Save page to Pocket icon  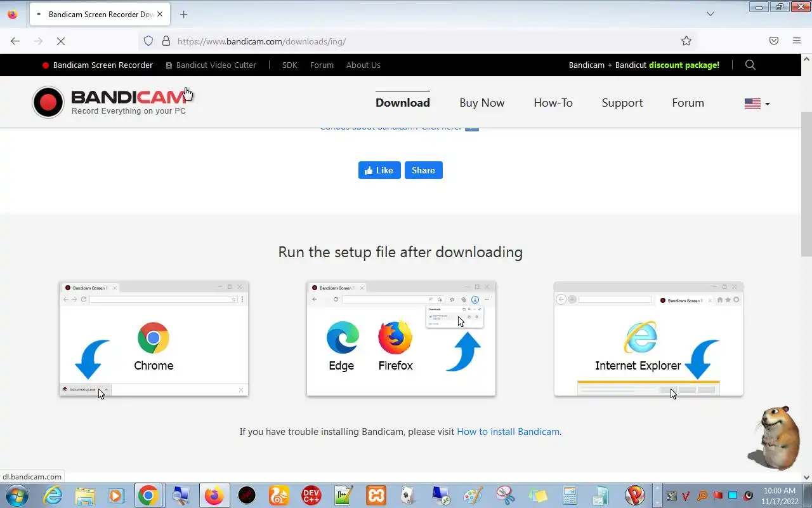(774, 41)
